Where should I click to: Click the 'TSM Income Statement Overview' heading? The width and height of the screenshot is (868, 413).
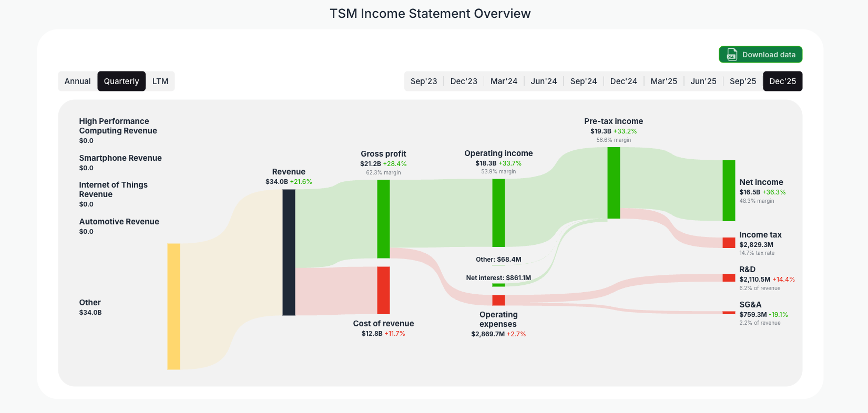tap(430, 14)
